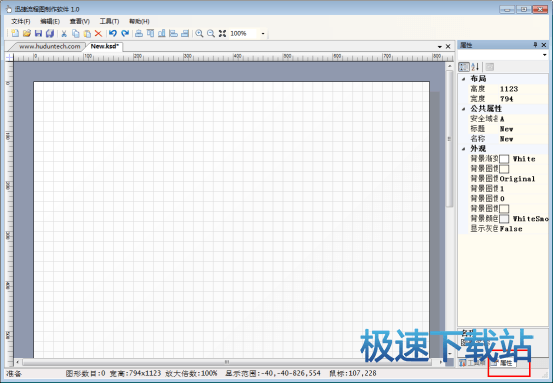
Task: Sort the properties alphabetically
Action: tap(475, 67)
